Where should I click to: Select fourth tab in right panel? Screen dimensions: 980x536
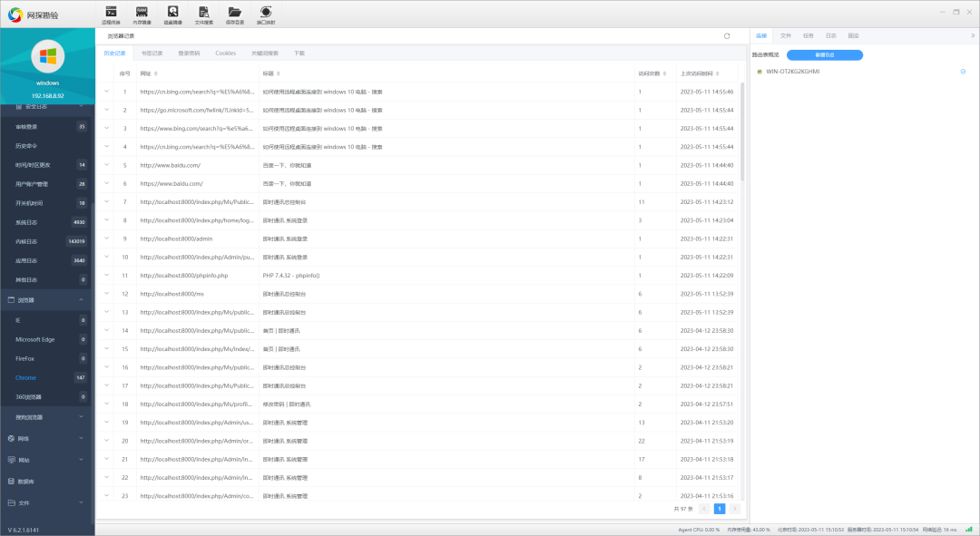click(x=830, y=35)
